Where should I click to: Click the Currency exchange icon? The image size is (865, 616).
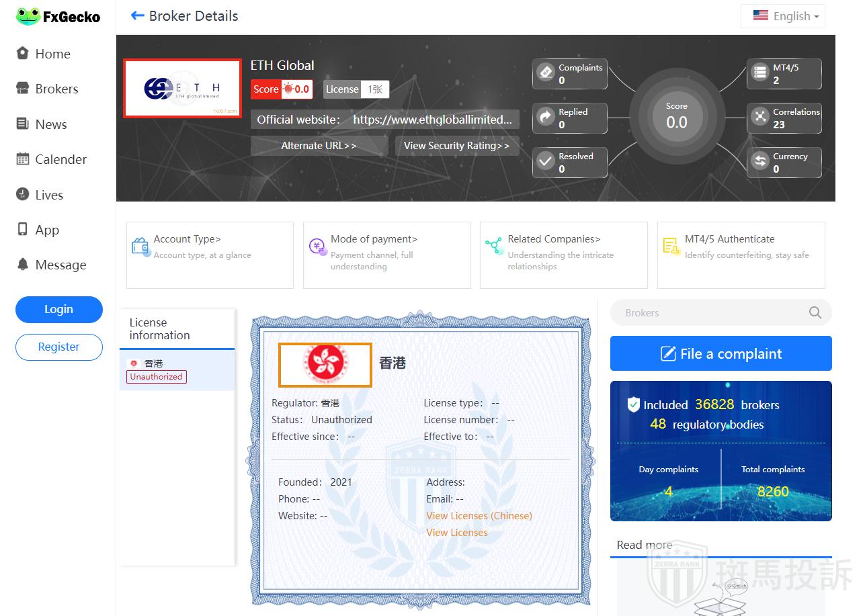click(x=760, y=162)
